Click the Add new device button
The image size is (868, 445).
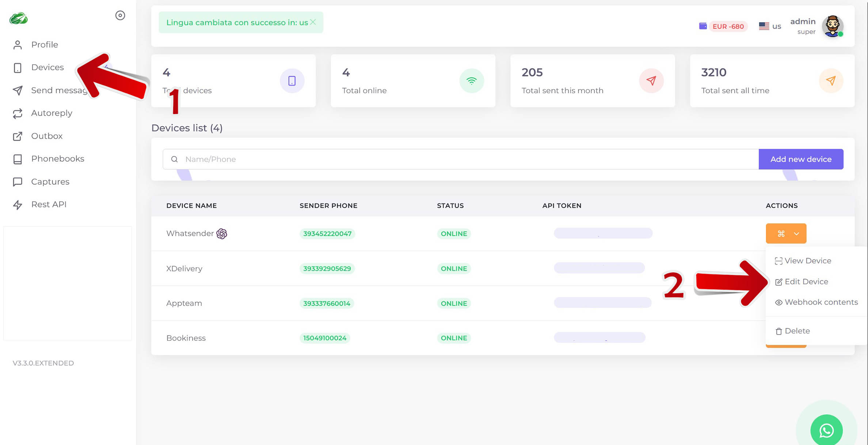tap(801, 159)
